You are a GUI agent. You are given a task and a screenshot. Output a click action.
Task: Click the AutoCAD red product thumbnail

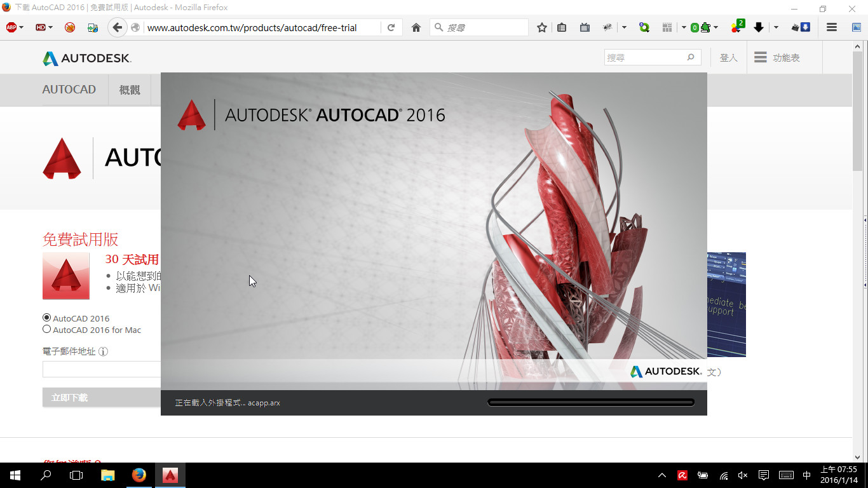pyautogui.click(x=66, y=276)
